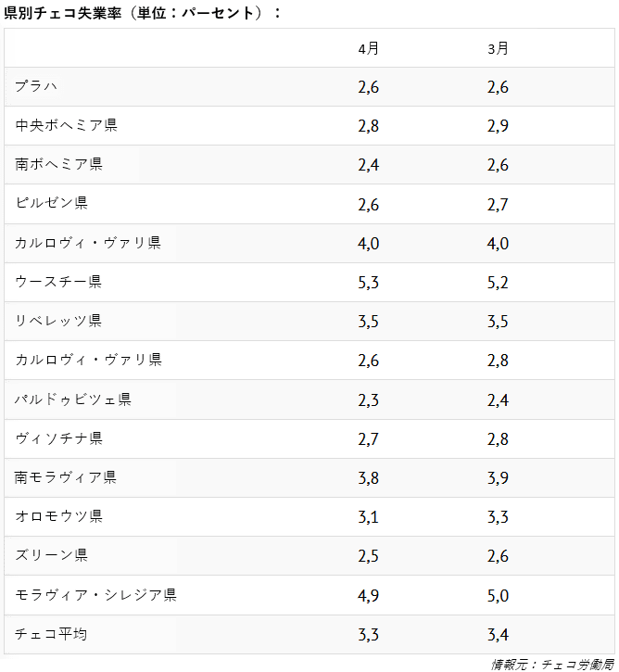Viewport: 619px width, 672px height.
Task: Select the 中央ボヘミア県 row label
Action: coord(66,125)
